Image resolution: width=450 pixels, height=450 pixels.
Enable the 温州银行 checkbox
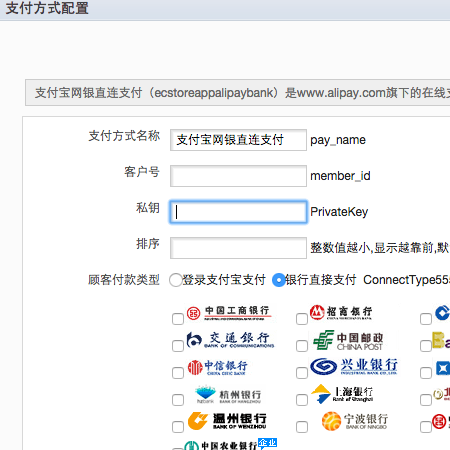point(178,427)
